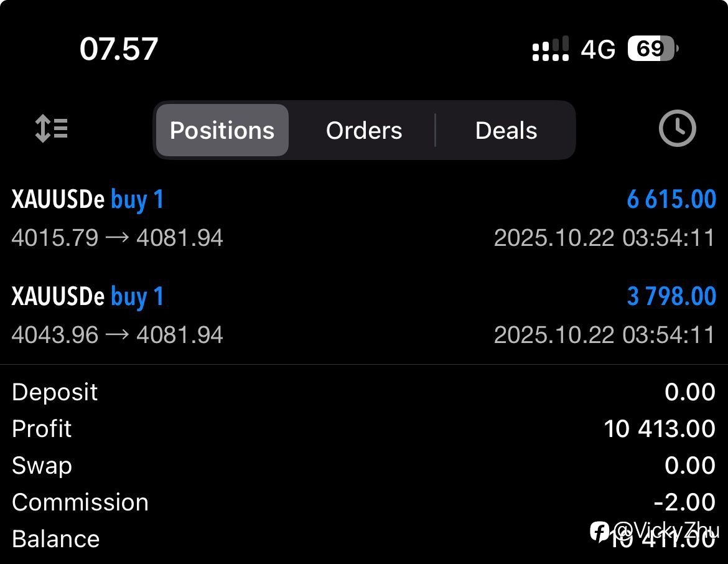Select the total Profit 10 413.00 value

tap(660, 429)
